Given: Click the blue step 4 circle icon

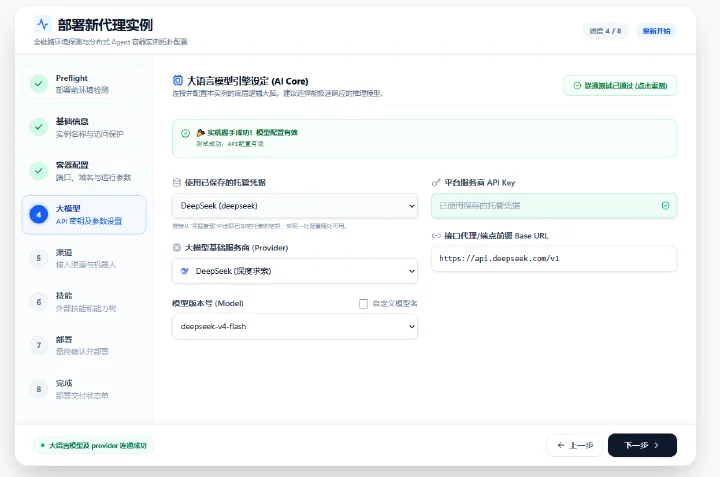Looking at the screenshot, I should [39, 214].
